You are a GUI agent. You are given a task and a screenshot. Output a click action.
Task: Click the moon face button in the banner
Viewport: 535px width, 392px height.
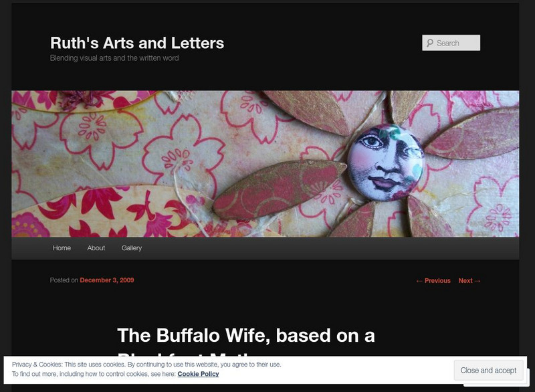[386, 162]
